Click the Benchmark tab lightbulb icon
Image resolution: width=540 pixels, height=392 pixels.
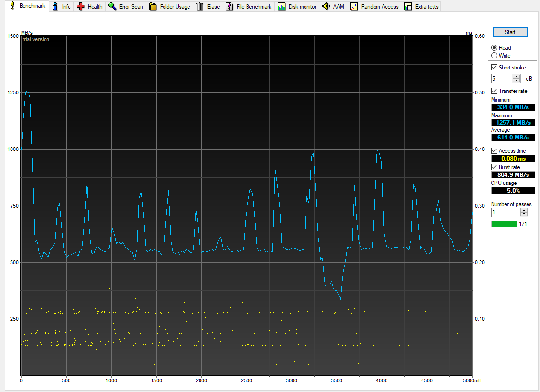point(12,5)
